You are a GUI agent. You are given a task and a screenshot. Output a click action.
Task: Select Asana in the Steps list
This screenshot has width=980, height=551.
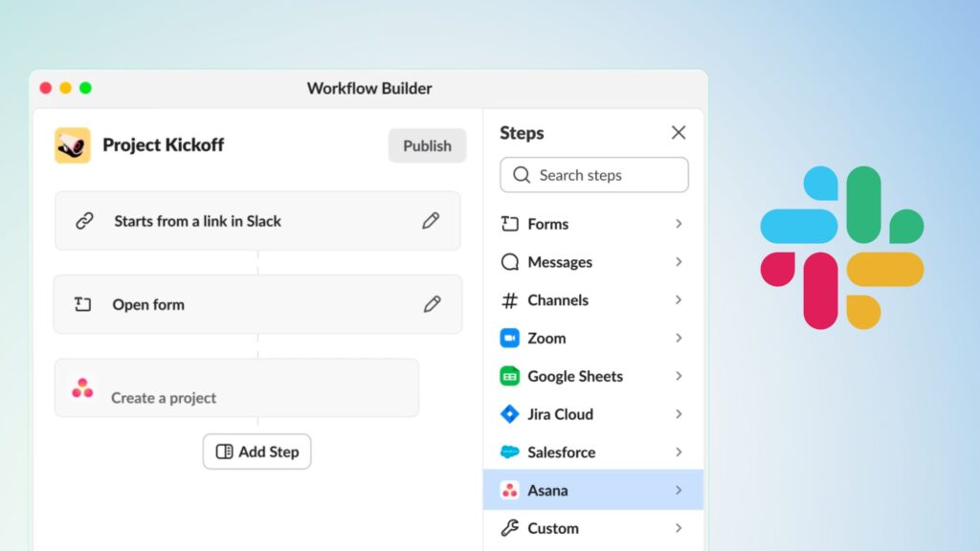click(x=593, y=490)
